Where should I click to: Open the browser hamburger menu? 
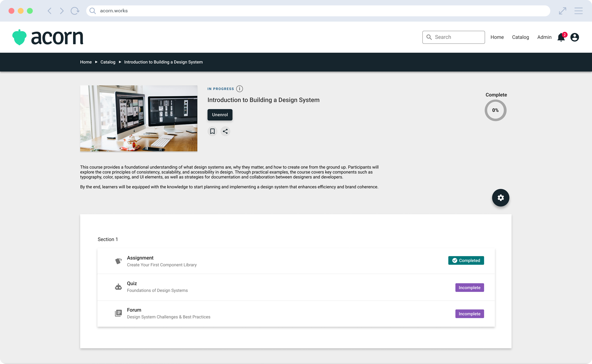578,11
